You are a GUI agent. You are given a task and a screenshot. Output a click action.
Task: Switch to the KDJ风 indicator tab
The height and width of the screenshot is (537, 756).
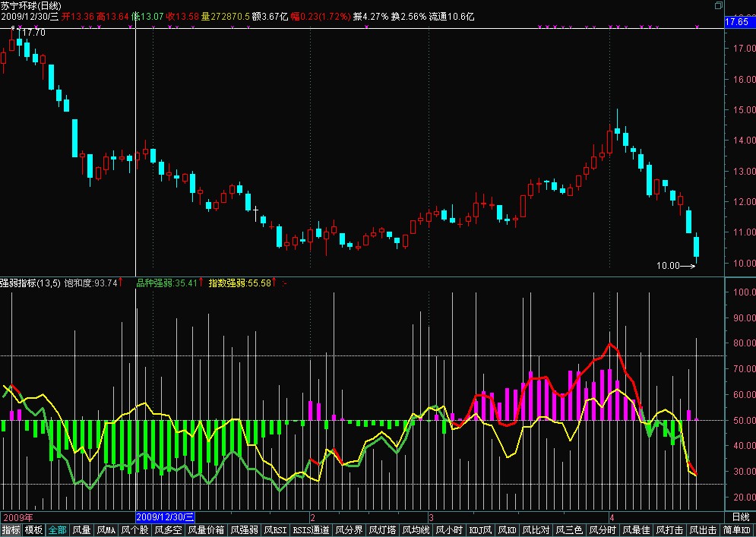click(x=481, y=530)
